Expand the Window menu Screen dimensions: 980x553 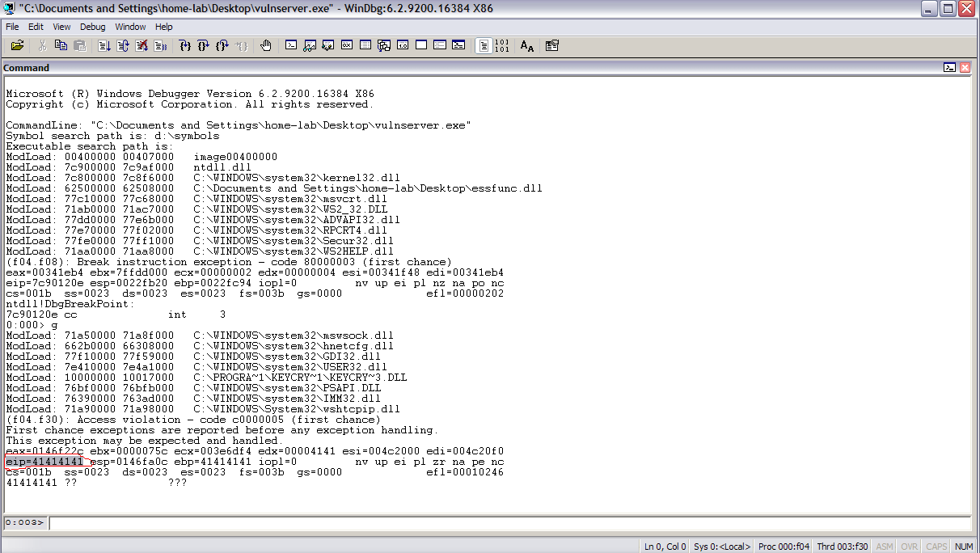click(130, 27)
